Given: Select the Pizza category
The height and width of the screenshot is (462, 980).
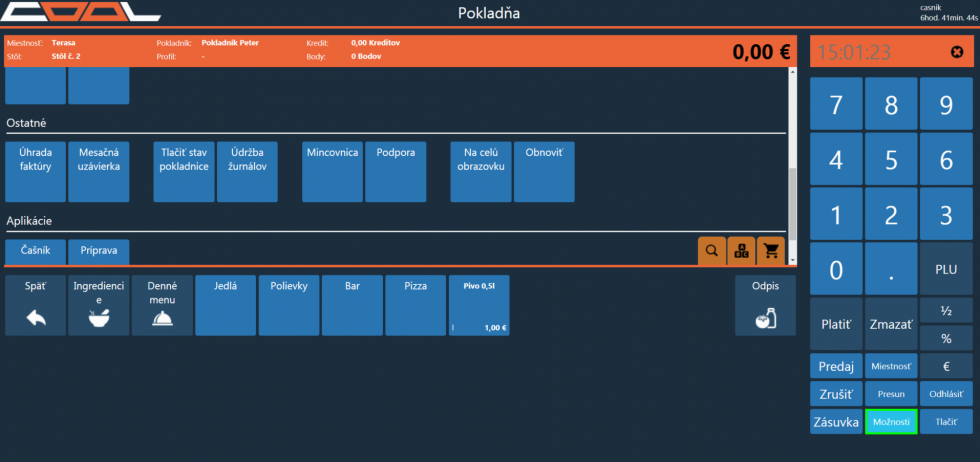Looking at the screenshot, I should [415, 305].
